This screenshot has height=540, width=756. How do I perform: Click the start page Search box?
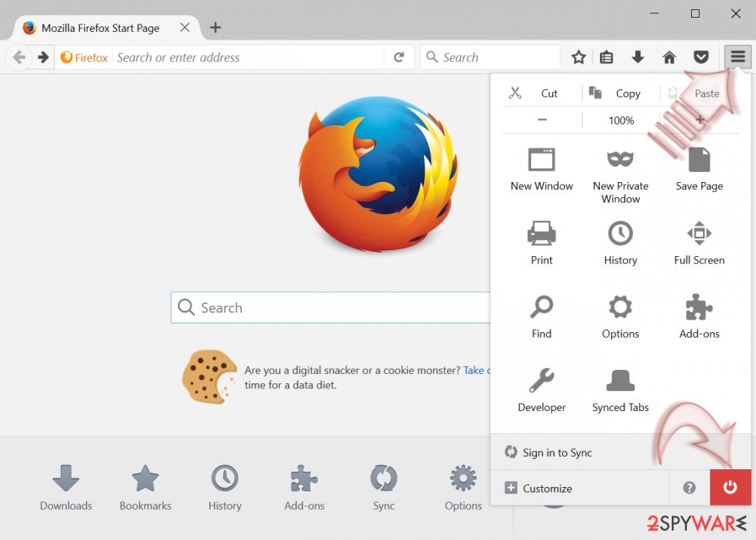click(x=330, y=307)
